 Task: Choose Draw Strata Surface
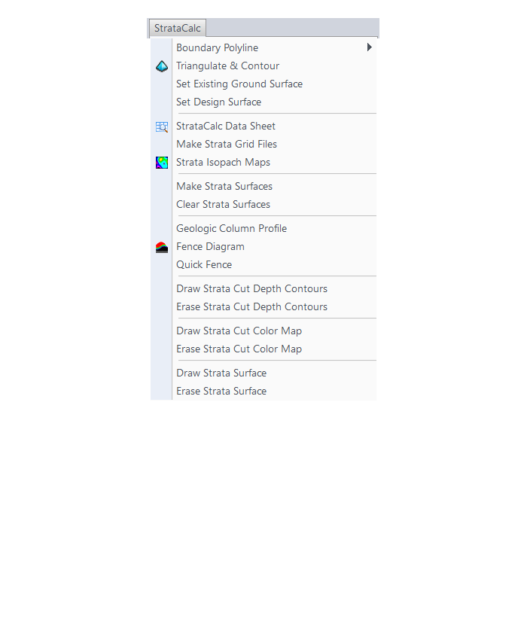pos(263,373)
